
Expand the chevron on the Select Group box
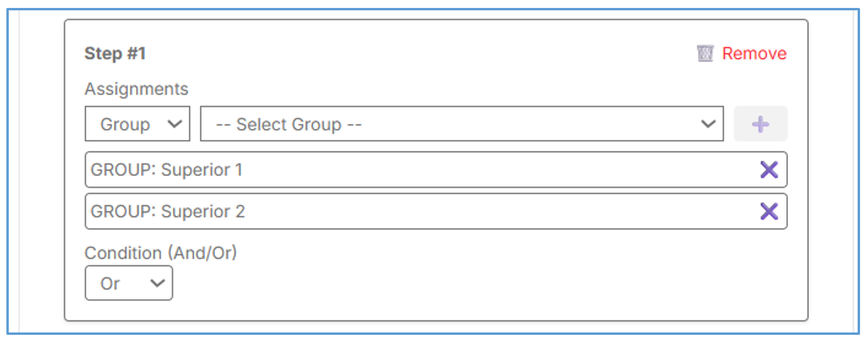(x=709, y=124)
